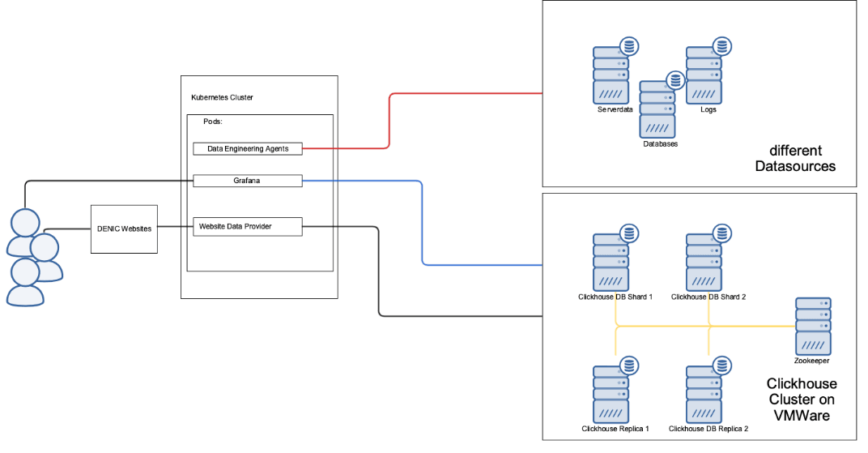Select the Grafana pod box
868x453 pixels.
[247, 181]
